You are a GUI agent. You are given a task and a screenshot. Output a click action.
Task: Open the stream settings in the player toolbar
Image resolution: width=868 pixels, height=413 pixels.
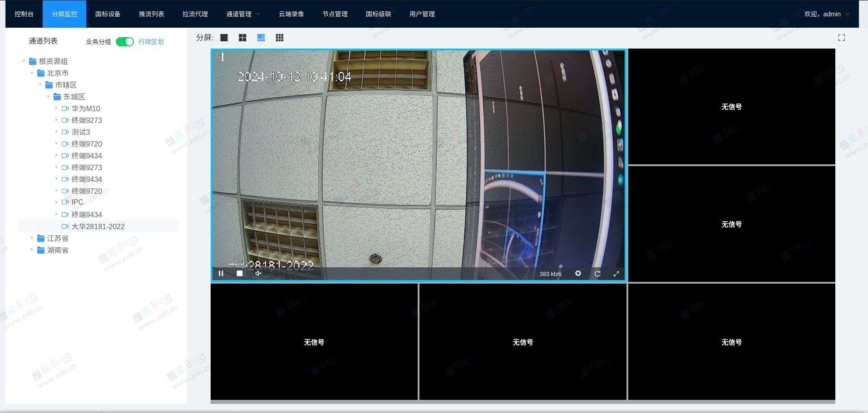click(x=578, y=273)
